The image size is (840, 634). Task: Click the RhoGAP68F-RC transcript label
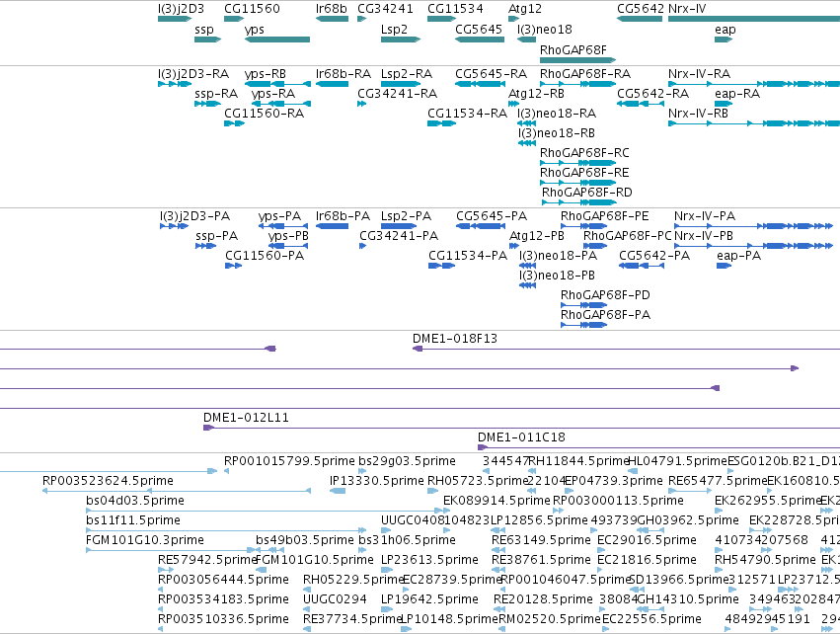click(x=584, y=153)
